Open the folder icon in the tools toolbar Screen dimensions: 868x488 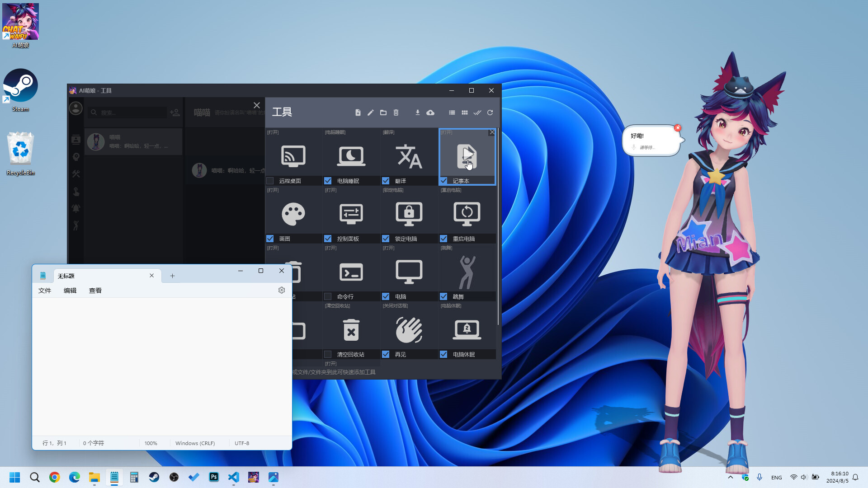click(383, 113)
